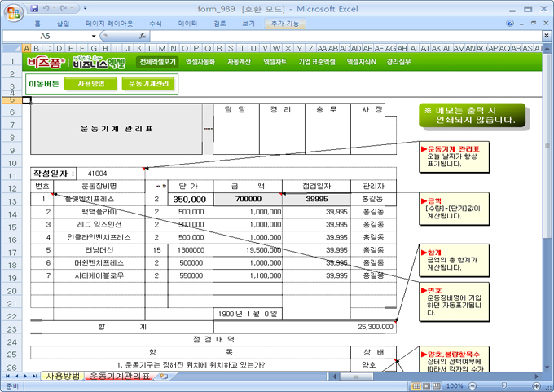Open the 삽입 ribbon tab
Screen dimensions: 554x392
click(x=63, y=24)
